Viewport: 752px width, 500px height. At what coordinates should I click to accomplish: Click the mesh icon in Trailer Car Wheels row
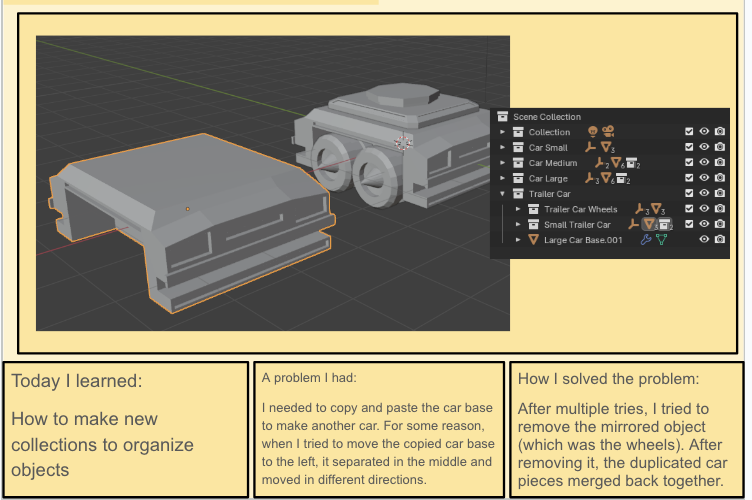click(656, 209)
